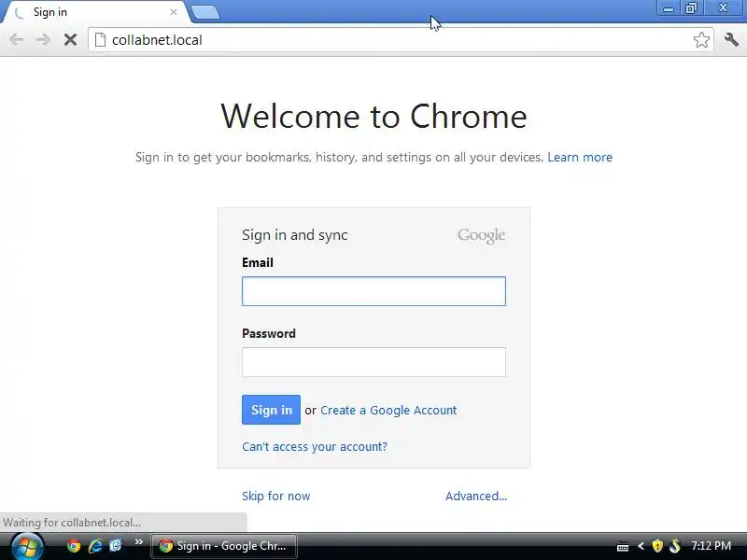The width and height of the screenshot is (747, 560).
Task: Open on-screen keyboard tray icon
Action: 622,546
